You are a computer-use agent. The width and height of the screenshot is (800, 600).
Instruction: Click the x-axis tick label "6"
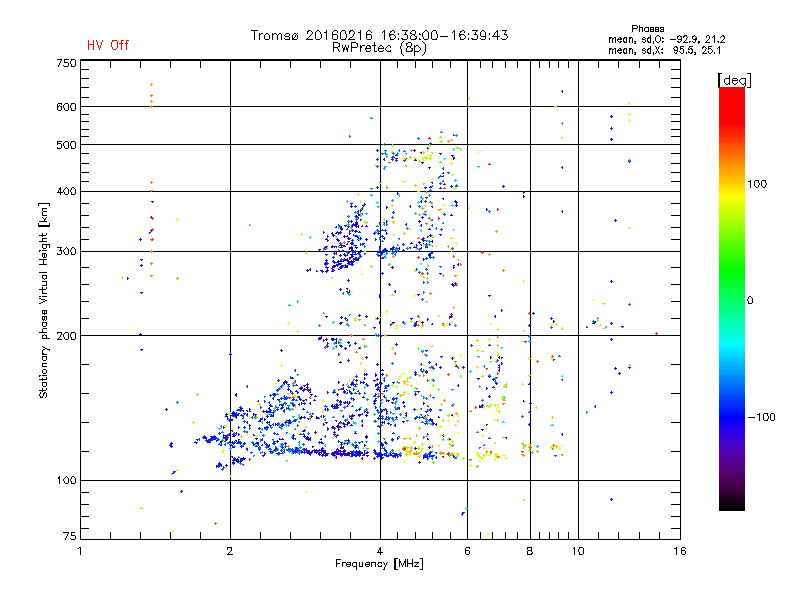(x=467, y=551)
